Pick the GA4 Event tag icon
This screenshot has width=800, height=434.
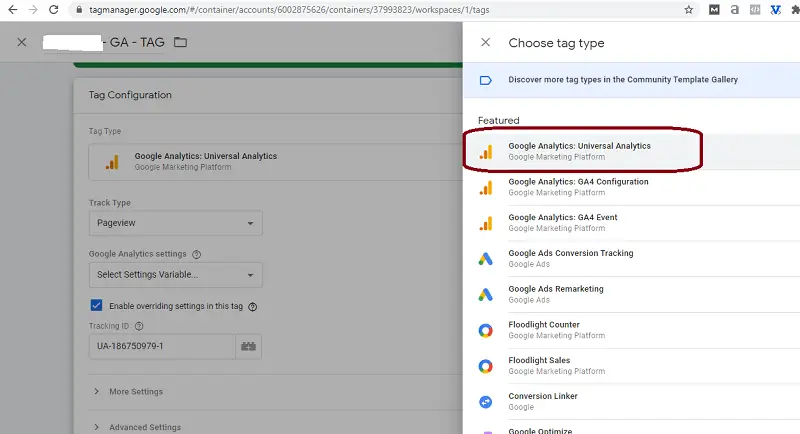486,223
